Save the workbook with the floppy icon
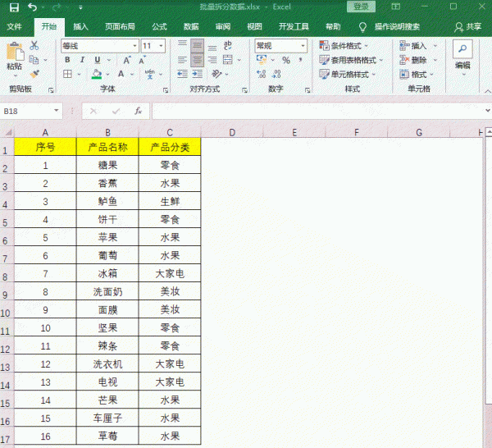The width and height of the screenshot is (492, 448). [14, 7]
